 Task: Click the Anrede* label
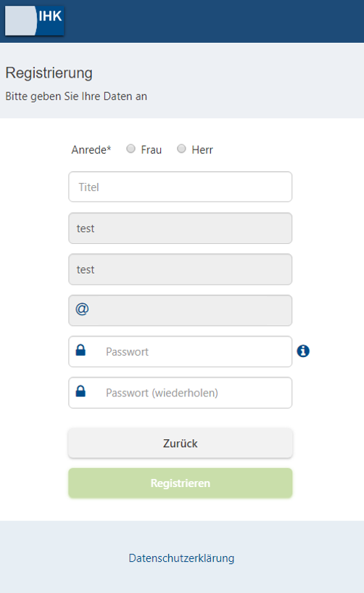pyautogui.click(x=91, y=150)
